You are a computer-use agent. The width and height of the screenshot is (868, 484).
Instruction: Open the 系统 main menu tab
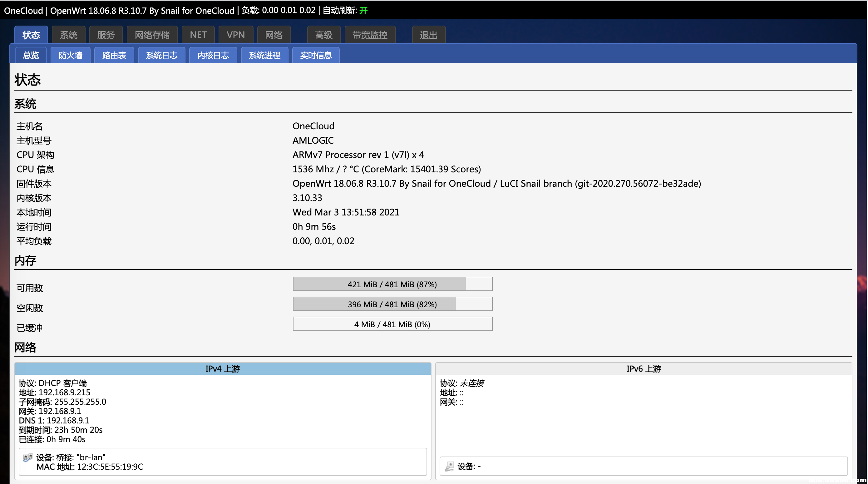[68, 35]
